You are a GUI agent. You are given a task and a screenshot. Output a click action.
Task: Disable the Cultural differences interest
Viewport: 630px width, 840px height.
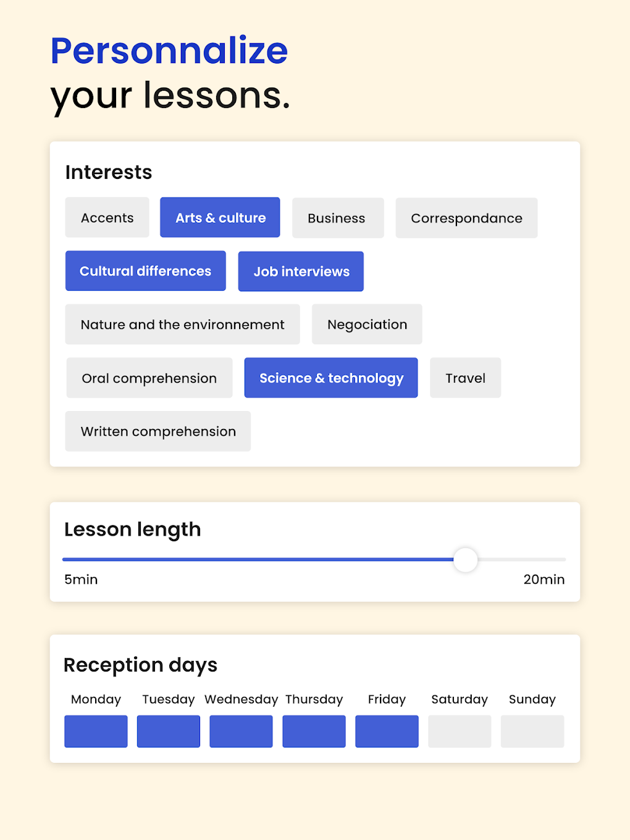(x=145, y=271)
